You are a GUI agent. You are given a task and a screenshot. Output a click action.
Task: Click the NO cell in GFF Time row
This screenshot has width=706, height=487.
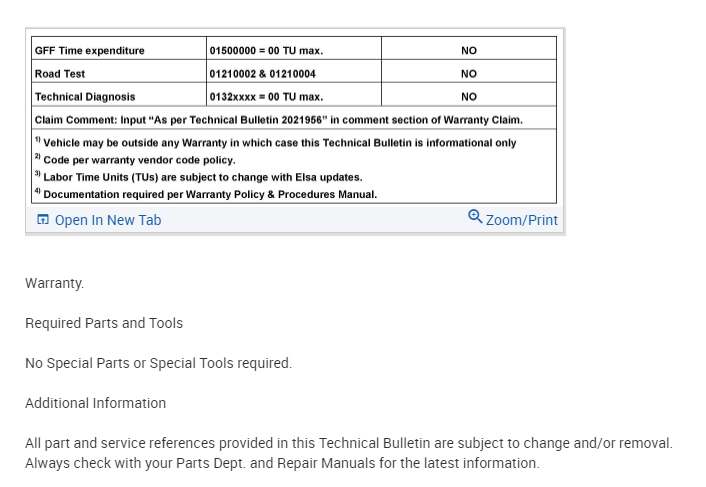(468, 50)
